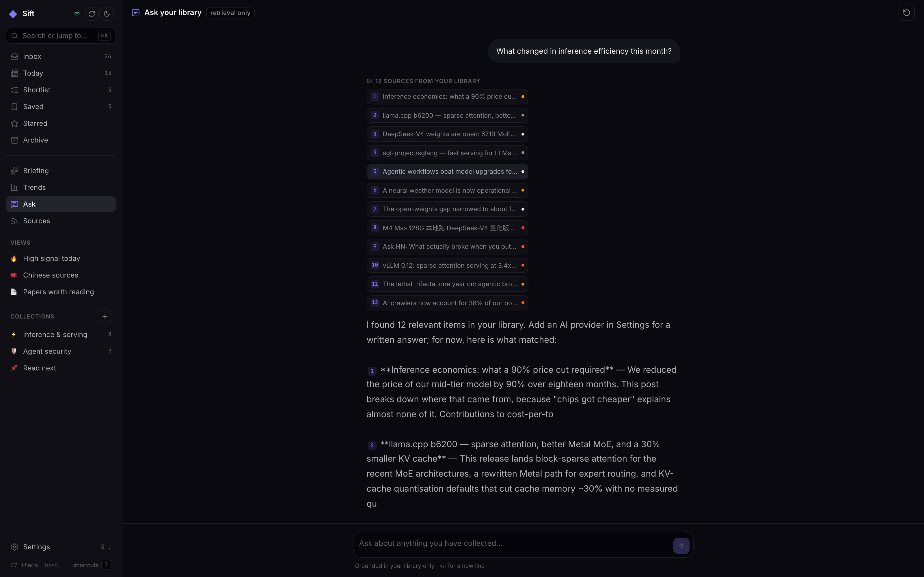
Task: Open source 3 about DeepSeek-V4 weights
Action: (447, 134)
